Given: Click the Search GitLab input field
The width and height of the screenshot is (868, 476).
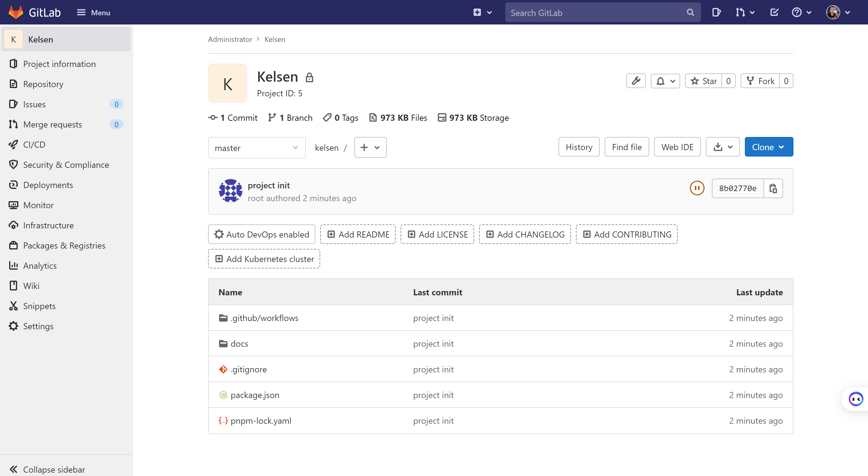Looking at the screenshot, I should click(x=596, y=13).
